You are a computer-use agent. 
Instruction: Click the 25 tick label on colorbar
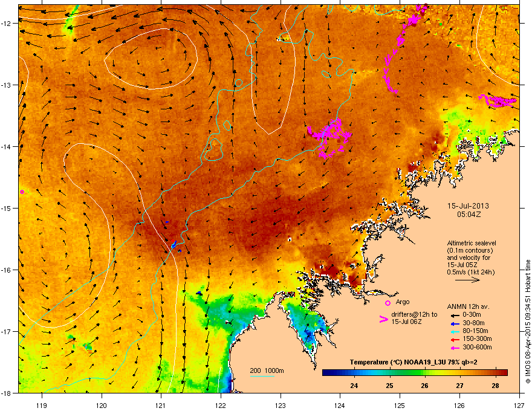389,386
